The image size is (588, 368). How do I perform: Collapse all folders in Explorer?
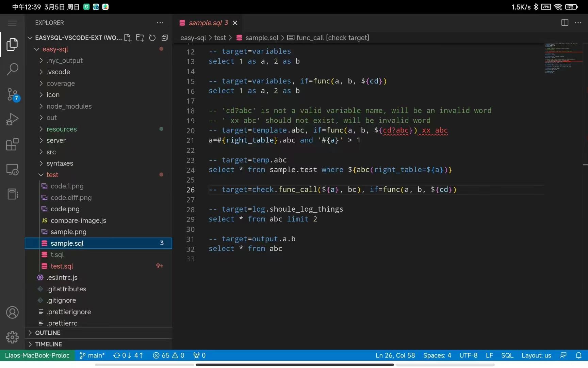(x=165, y=37)
